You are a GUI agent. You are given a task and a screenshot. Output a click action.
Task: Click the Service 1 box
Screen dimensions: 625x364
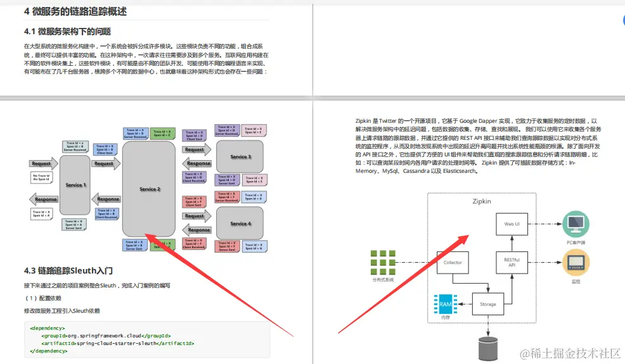click(x=75, y=185)
